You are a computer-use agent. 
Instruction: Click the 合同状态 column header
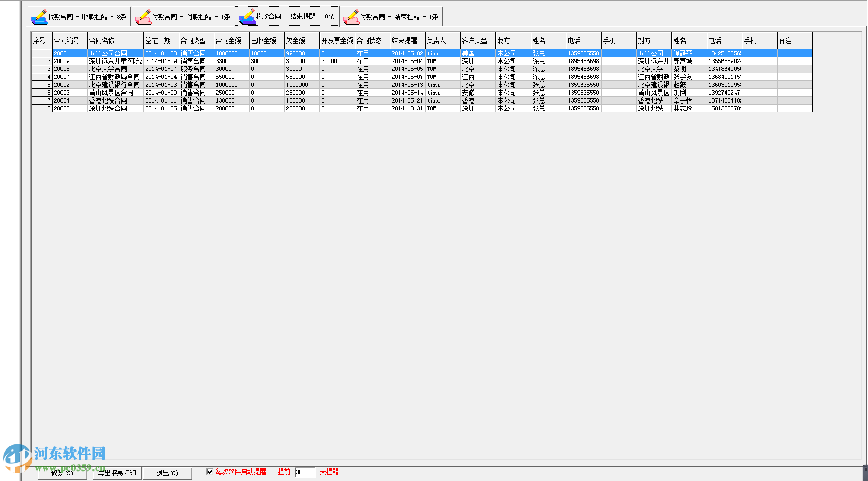click(373, 40)
